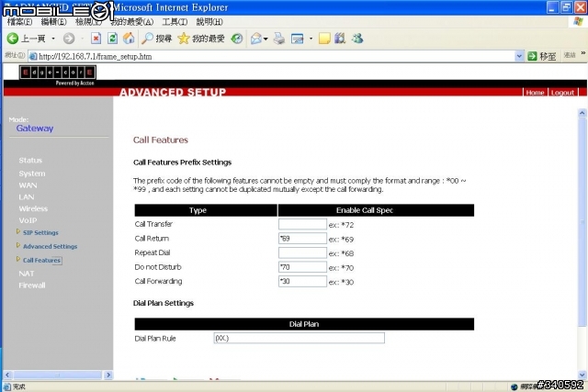Click the Home page icon in toolbar
Viewport: 588px width, 392px height.
click(x=129, y=39)
